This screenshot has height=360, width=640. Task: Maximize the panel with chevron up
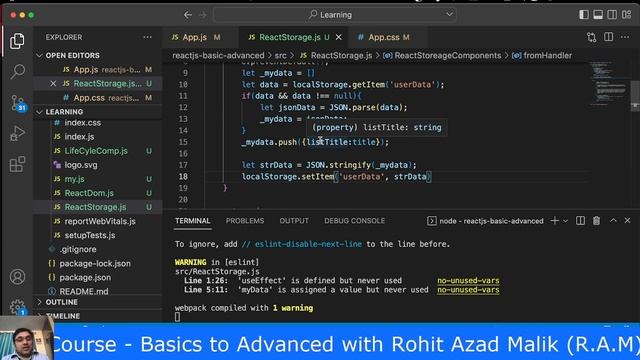[613, 220]
